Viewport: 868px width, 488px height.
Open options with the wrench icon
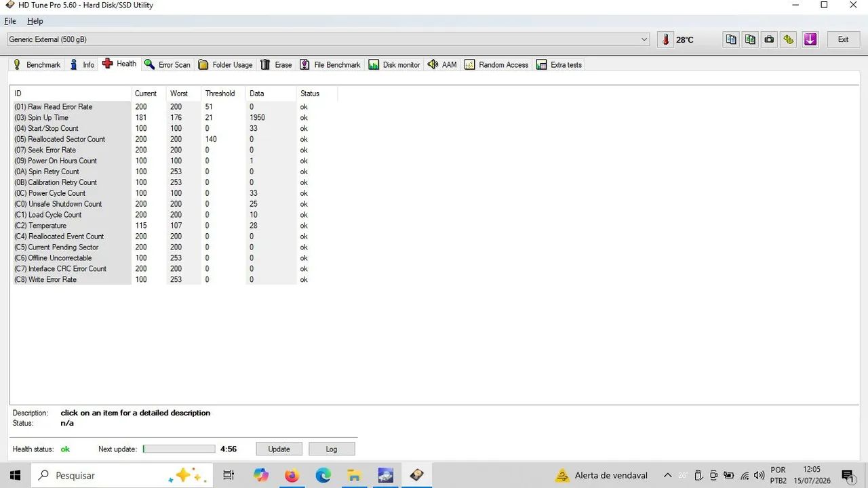(x=788, y=39)
